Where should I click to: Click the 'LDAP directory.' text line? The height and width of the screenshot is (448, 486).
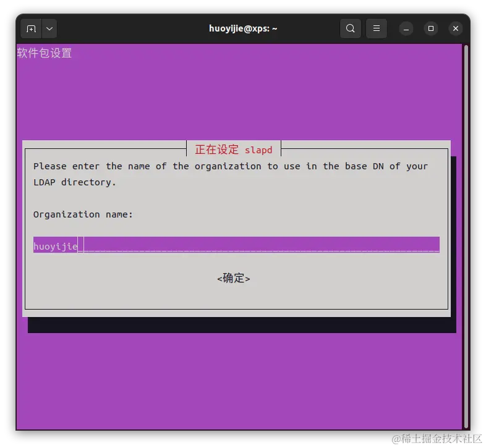click(x=74, y=182)
